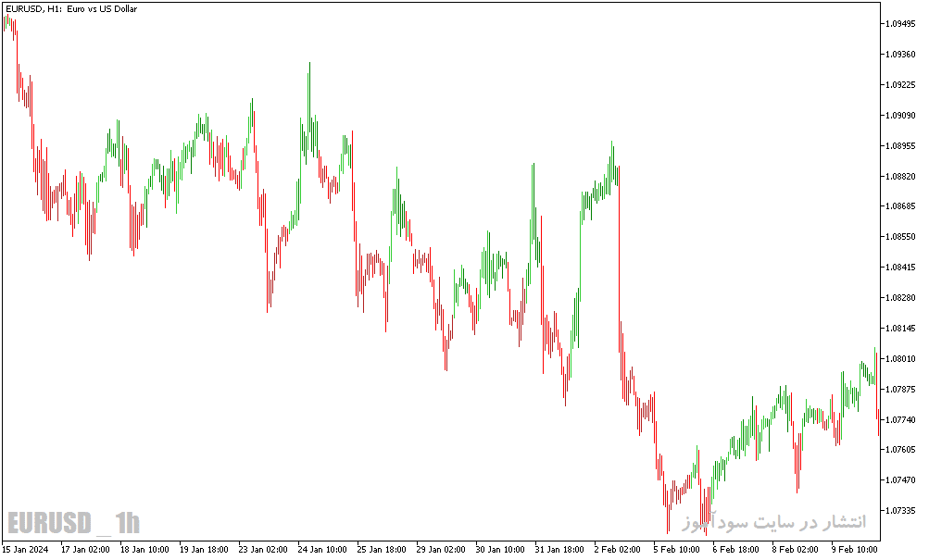
Task: Click the tall green spike candle near 24 Jan
Action: (x=309, y=106)
